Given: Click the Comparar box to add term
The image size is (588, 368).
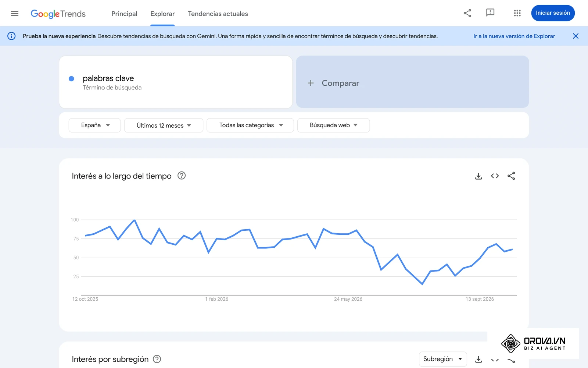Looking at the screenshot, I should (x=412, y=82).
